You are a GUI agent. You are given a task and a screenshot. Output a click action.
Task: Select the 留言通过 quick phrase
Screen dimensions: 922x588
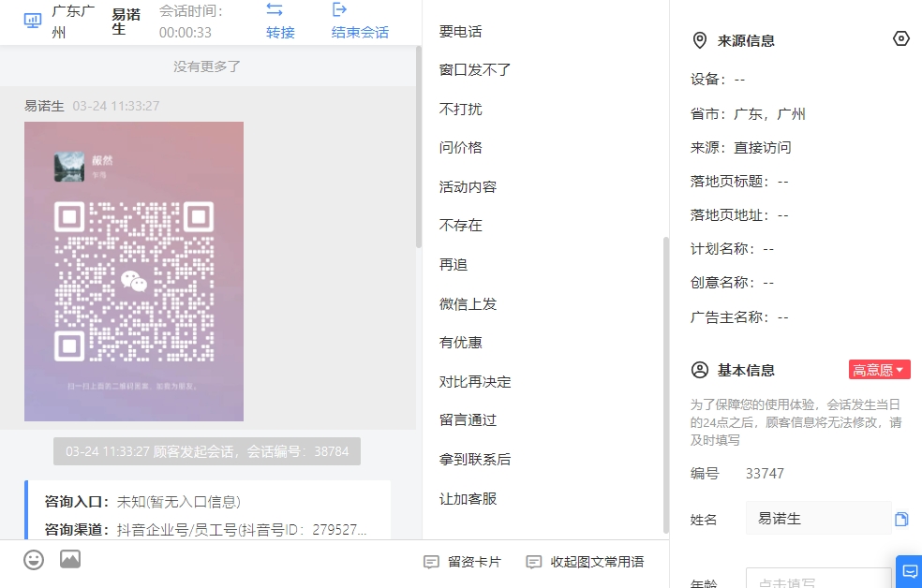pyautogui.click(x=468, y=420)
